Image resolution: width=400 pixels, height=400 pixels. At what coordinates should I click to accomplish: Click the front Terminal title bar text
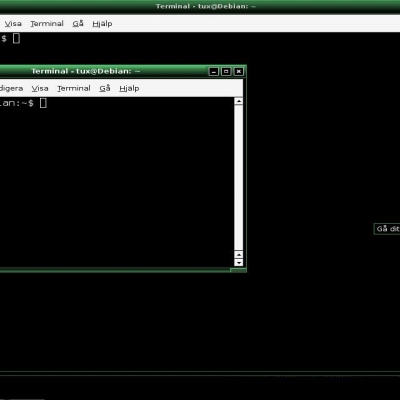(x=86, y=71)
